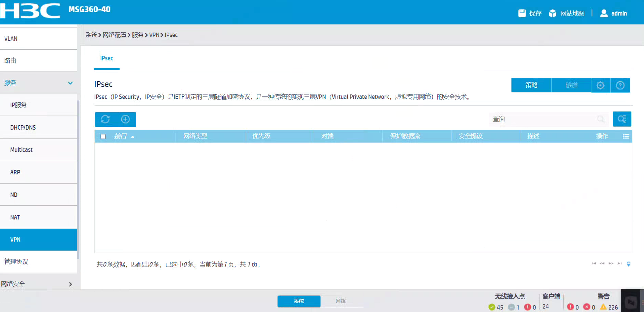Click the admin user icon
Screen dimensions: 644x312
604,13
